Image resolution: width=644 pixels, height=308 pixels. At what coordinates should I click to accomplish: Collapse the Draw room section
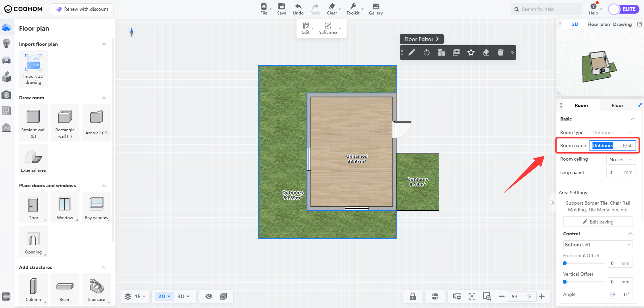[x=104, y=98]
